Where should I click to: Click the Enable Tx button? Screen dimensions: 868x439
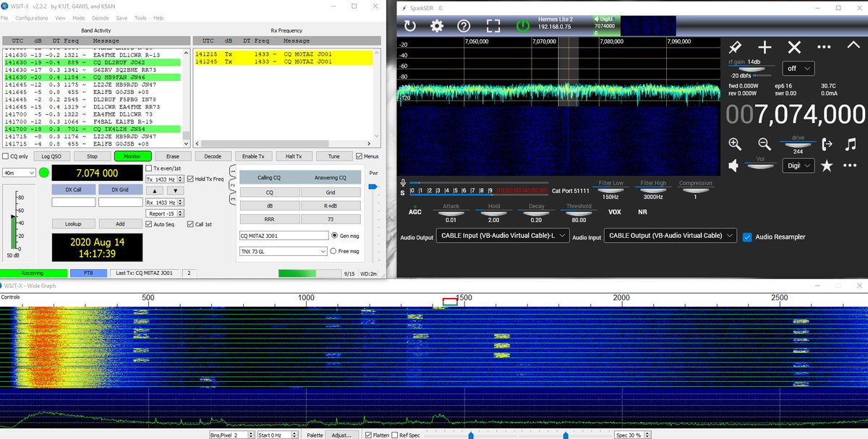click(253, 156)
